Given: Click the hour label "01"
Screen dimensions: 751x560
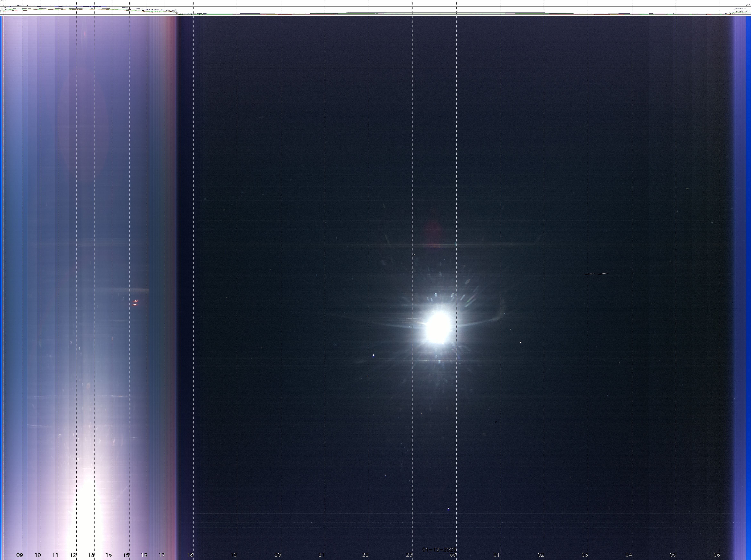Looking at the screenshot, I should [497, 555].
